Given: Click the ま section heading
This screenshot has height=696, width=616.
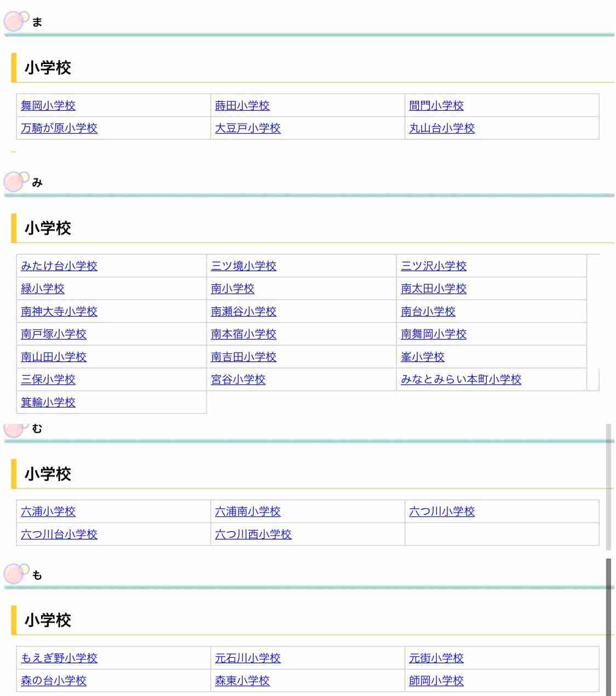Looking at the screenshot, I should click(x=37, y=22).
